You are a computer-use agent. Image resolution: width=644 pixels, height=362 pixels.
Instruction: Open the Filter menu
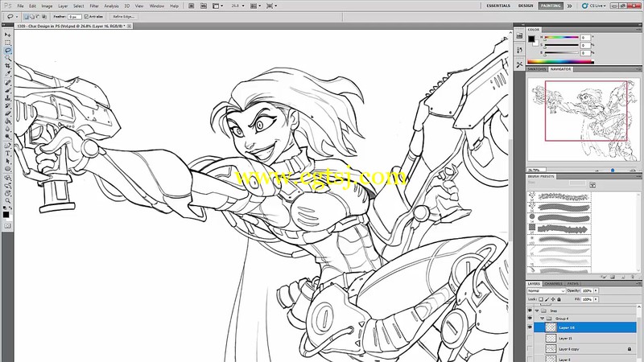click(x=94, y=6)
